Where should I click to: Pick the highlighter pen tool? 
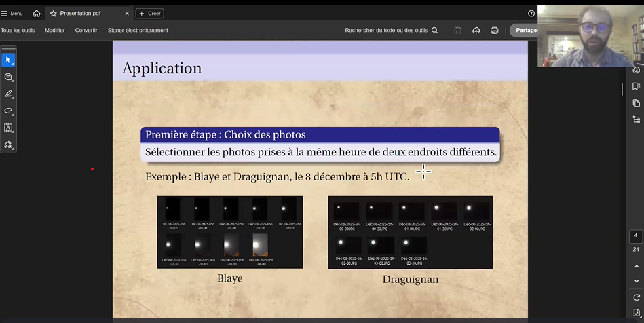[8, 94]
